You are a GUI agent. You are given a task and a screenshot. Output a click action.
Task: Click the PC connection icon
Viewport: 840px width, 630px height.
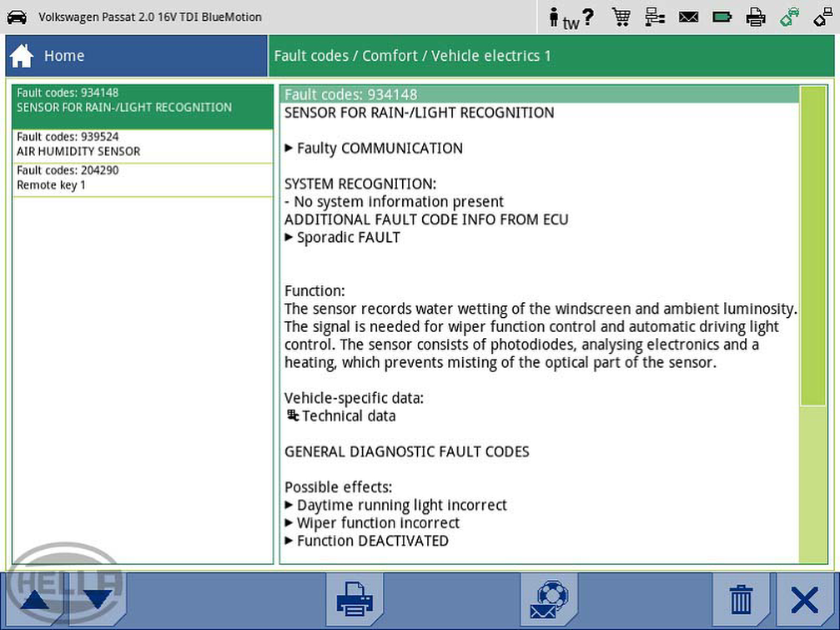coord(822,17)
